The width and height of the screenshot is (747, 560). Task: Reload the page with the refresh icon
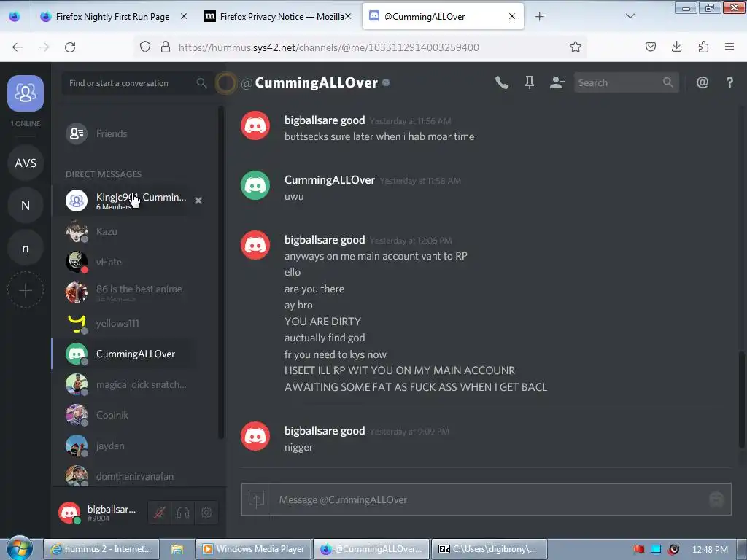coord(70,47)
